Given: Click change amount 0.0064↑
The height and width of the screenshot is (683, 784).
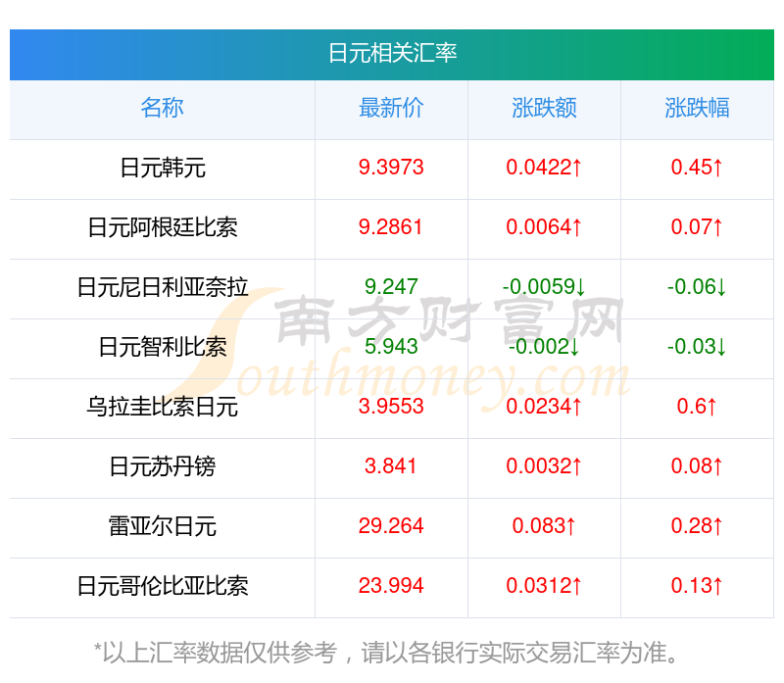Looking at the screenshot, I should point(544,227).
